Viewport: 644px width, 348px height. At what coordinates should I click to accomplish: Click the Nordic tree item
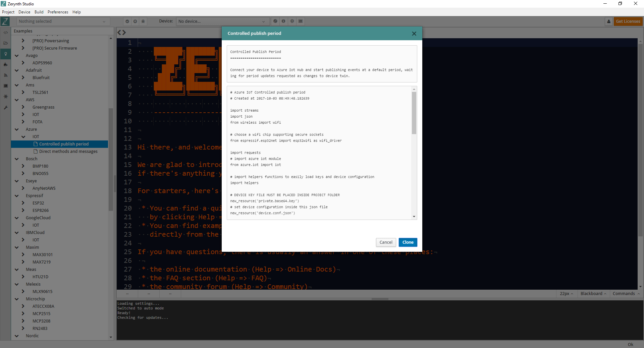click(32, 336)
